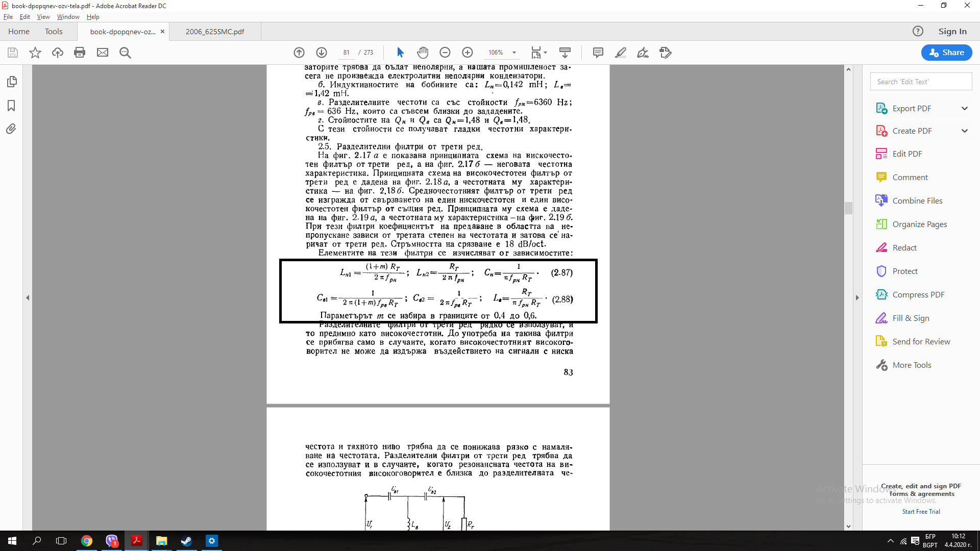Open the Help menu

(x=93, y=17)
